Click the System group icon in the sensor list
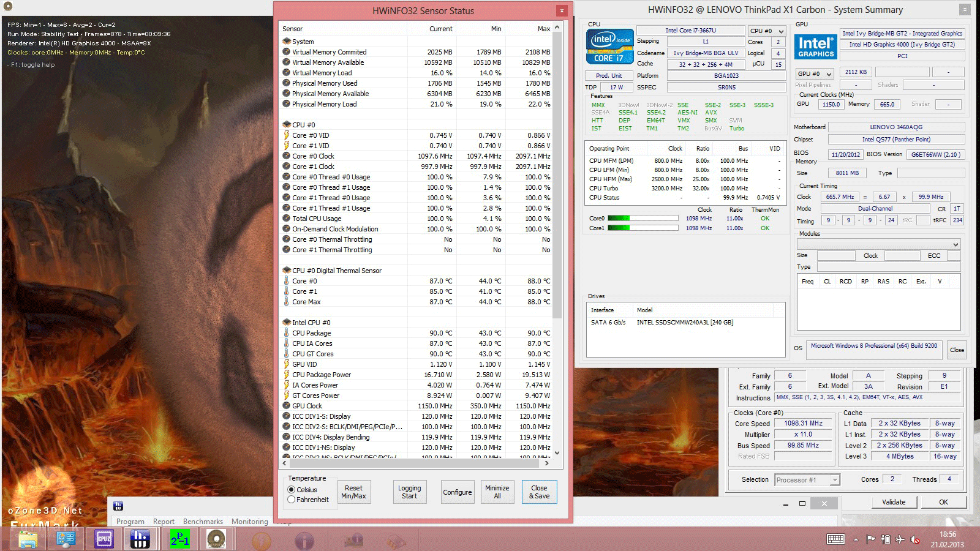 click(x=286, y=42)
